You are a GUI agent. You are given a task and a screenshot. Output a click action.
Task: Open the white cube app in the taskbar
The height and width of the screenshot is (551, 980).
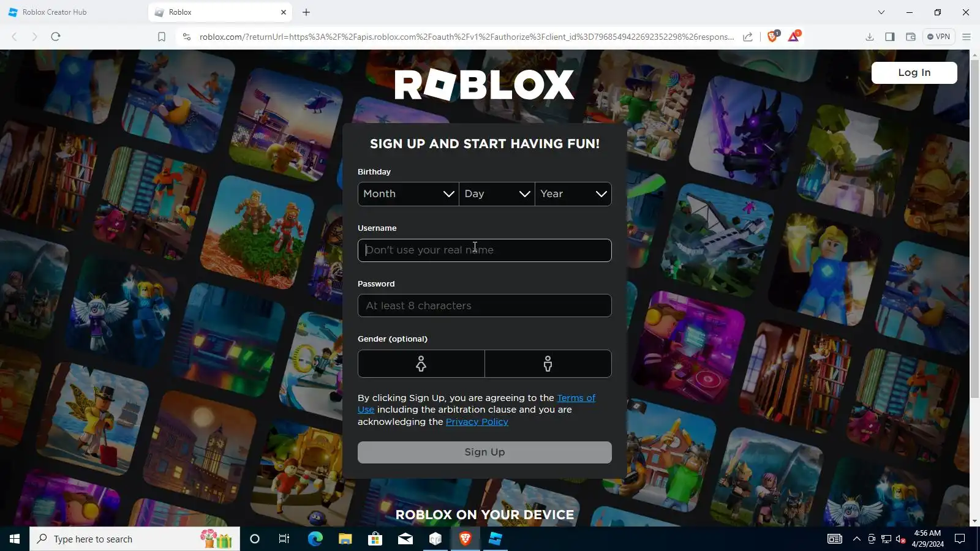pos(435,539)
